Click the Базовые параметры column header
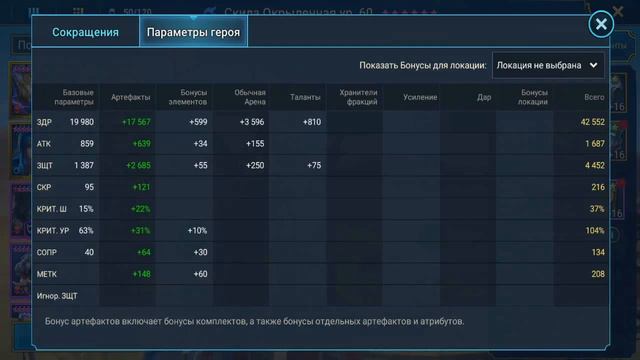This screenshot has width=640, height=360. (74, 97)
